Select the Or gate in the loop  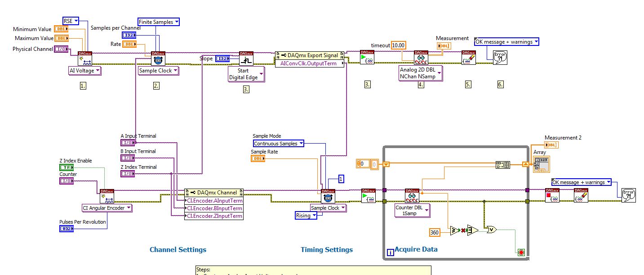click(x=492, y=230)
